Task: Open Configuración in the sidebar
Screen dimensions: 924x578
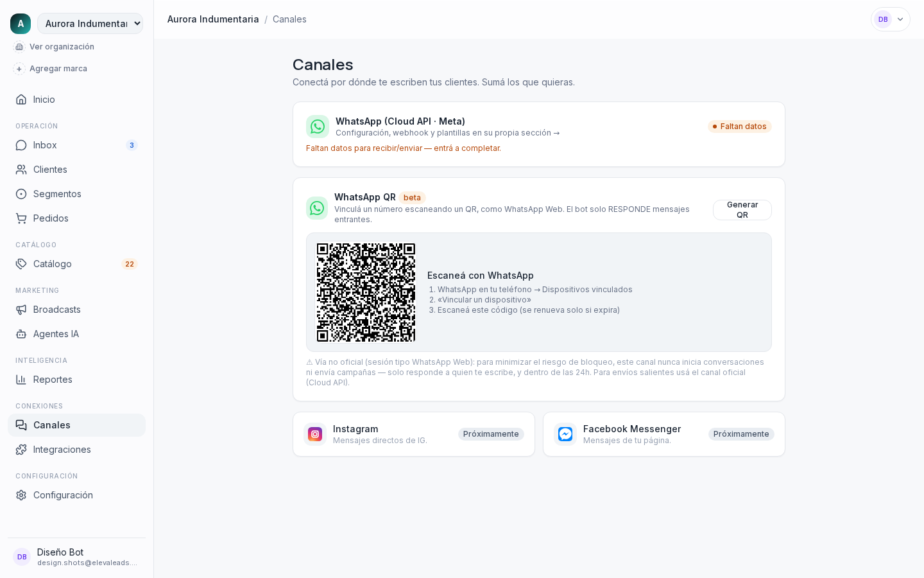Action: coord(76,495)
